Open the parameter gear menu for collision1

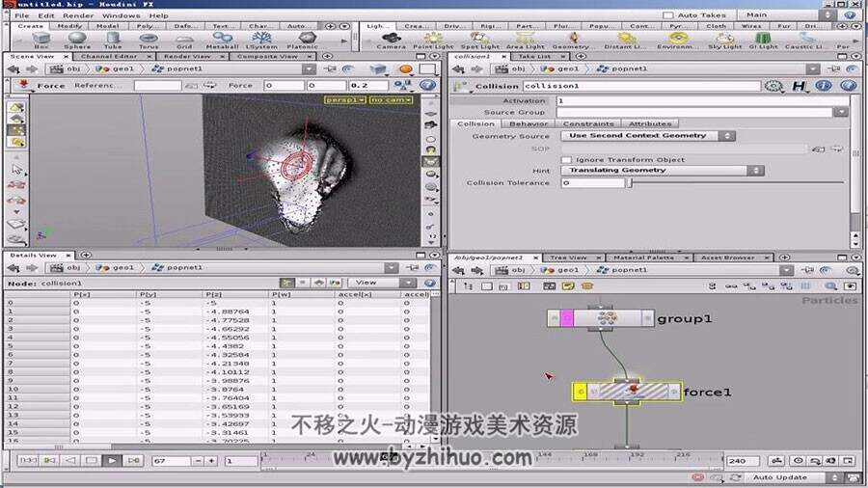coord(773,86)
